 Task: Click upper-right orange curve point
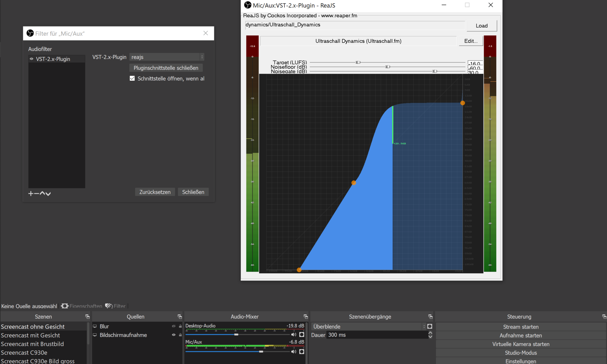click(x=463, y=103)
